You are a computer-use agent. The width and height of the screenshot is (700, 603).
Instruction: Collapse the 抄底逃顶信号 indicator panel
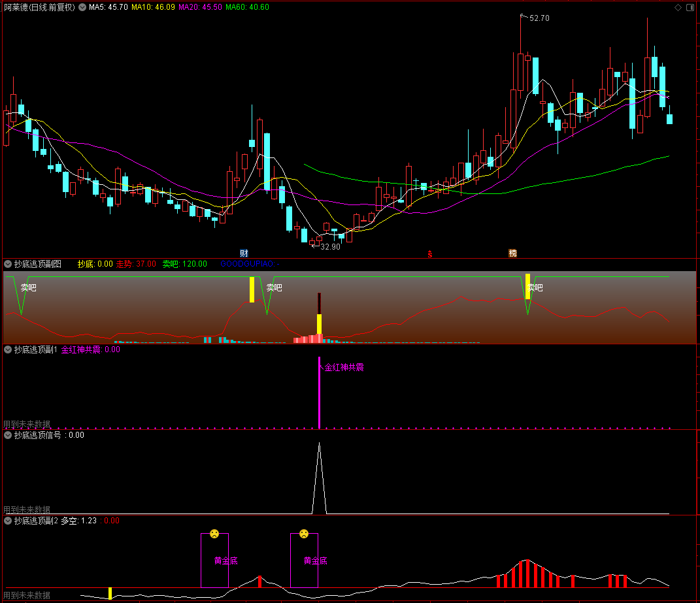pyautogui.click(x=8, y=434)
